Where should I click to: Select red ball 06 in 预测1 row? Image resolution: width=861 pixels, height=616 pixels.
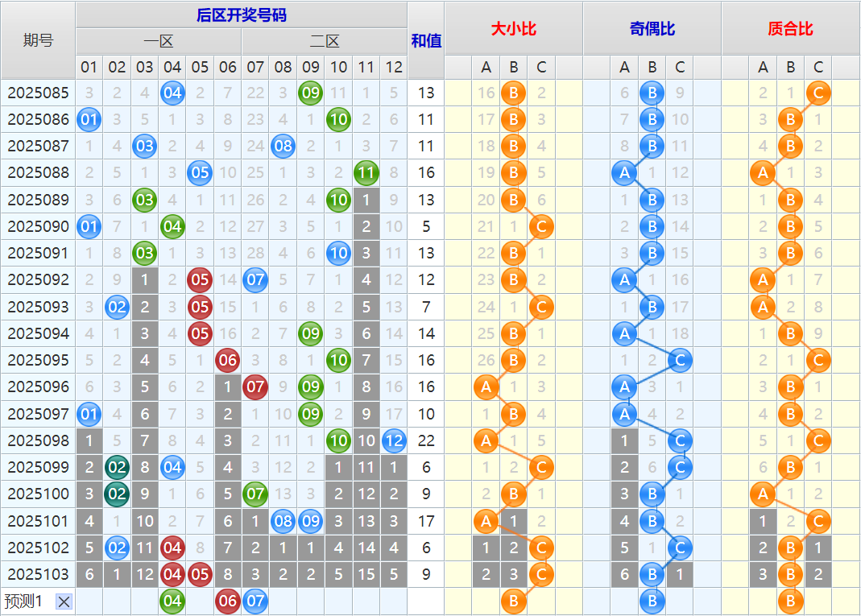(x=228, y=602)
